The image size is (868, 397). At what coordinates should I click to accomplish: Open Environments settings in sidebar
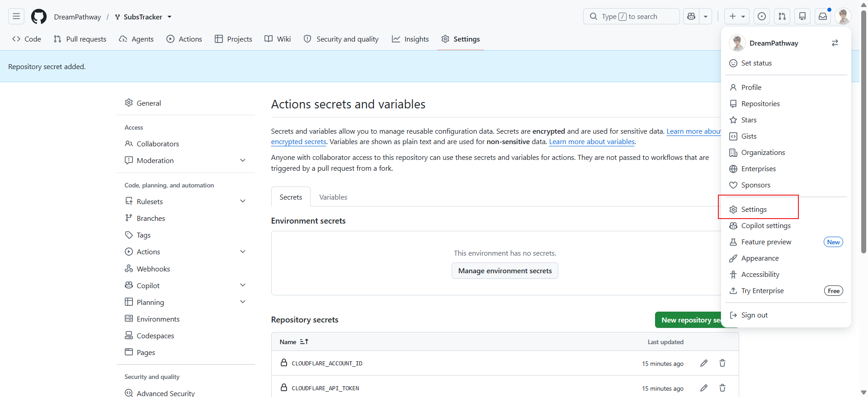tap(186, 319)
